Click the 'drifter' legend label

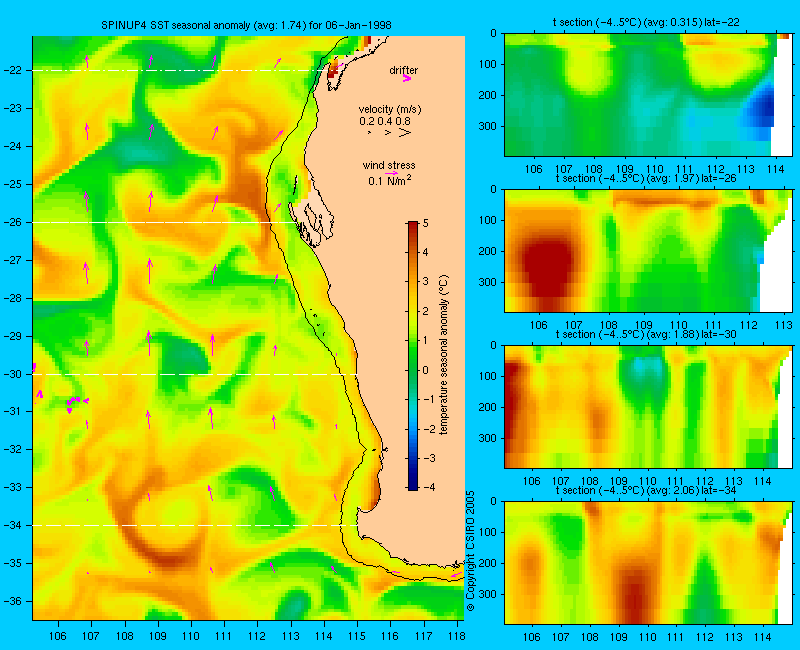(404, 70)
